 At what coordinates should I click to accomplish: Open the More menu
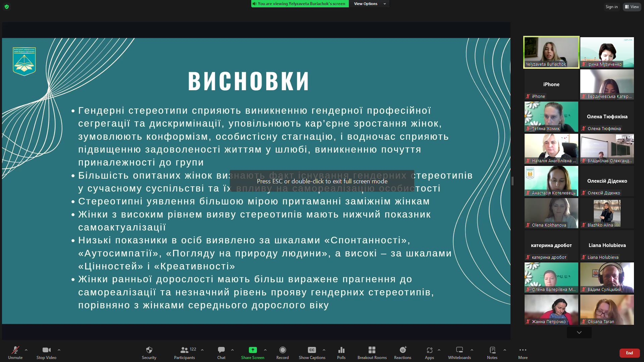523,352
